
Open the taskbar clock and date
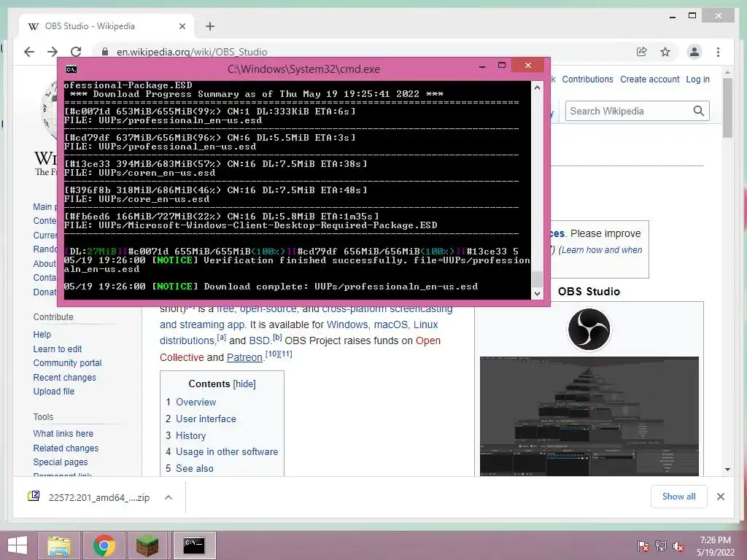715,546
